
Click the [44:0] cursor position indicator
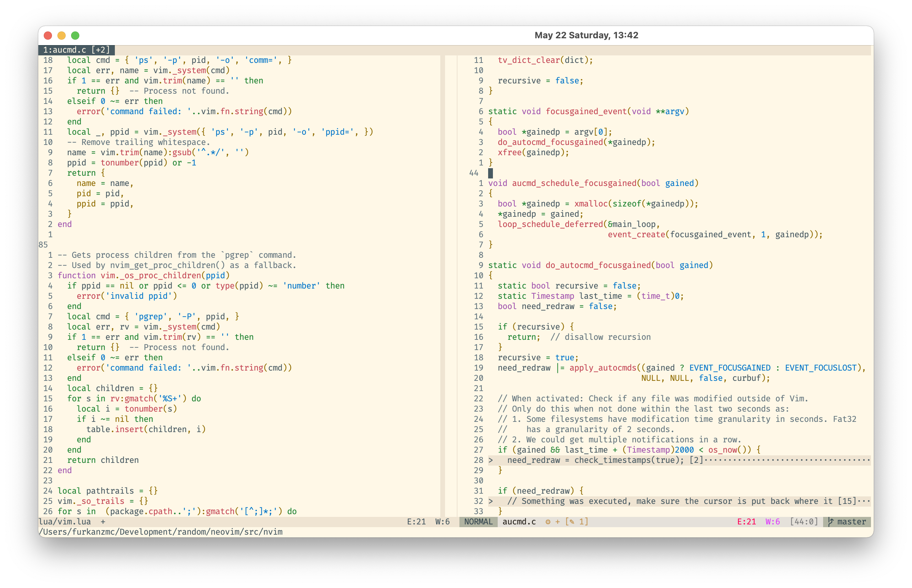(x=804, y=522)
